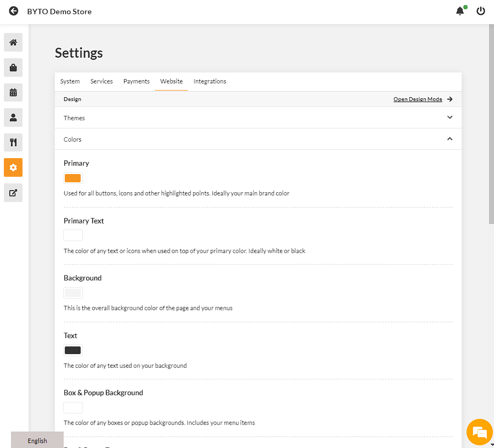Open the Primary Text color swatch

[x=73, y=236]
